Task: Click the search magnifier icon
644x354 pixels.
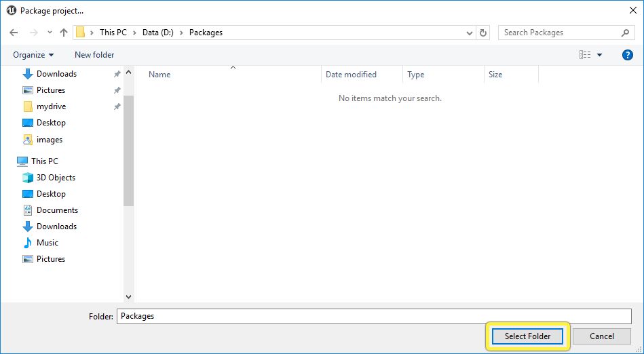Action: click(625, 33)
